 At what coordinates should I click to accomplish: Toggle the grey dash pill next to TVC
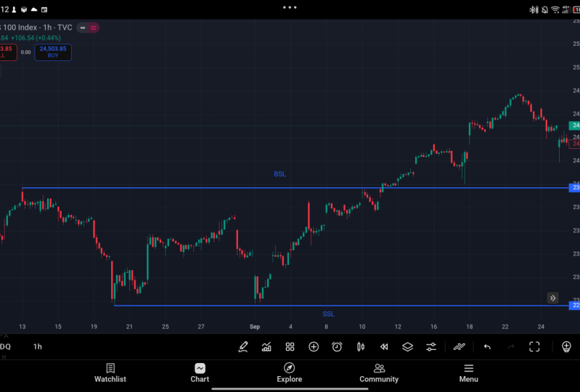point(83,28)
